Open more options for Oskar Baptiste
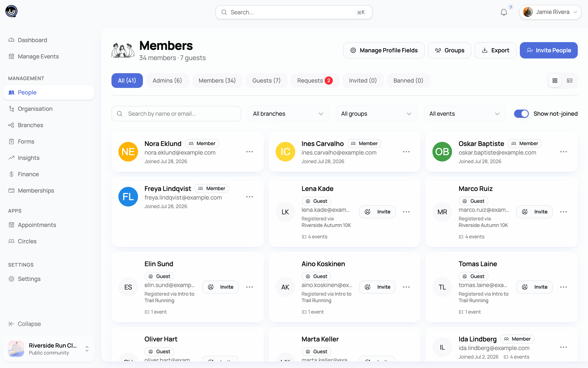This screenshot has width=588, height=368. point(563,152)
